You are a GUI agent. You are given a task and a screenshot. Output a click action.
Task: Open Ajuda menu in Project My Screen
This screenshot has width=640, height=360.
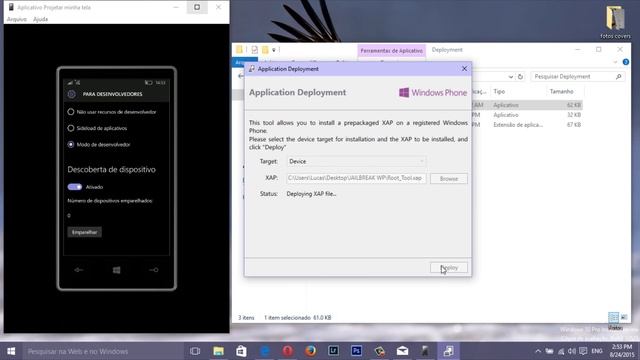point(40,19)
